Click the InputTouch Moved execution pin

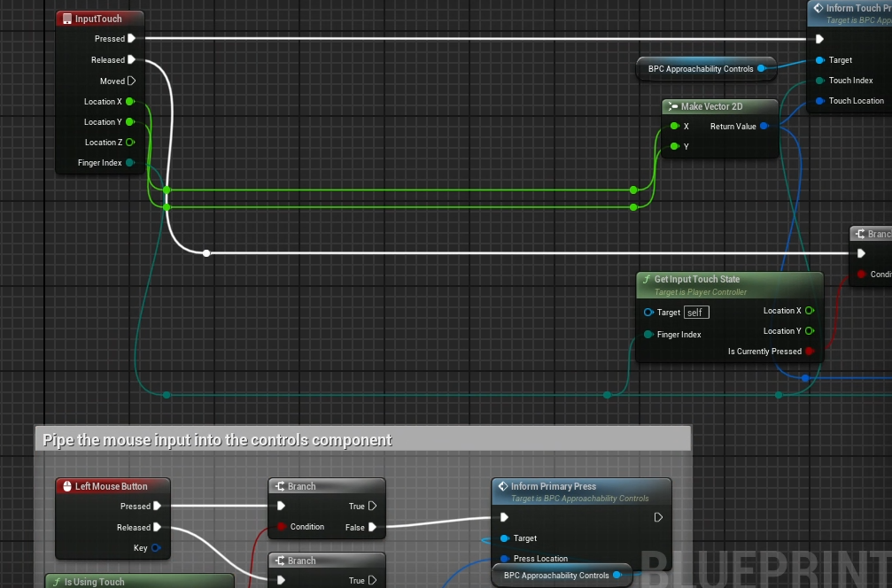coord(131,81)
